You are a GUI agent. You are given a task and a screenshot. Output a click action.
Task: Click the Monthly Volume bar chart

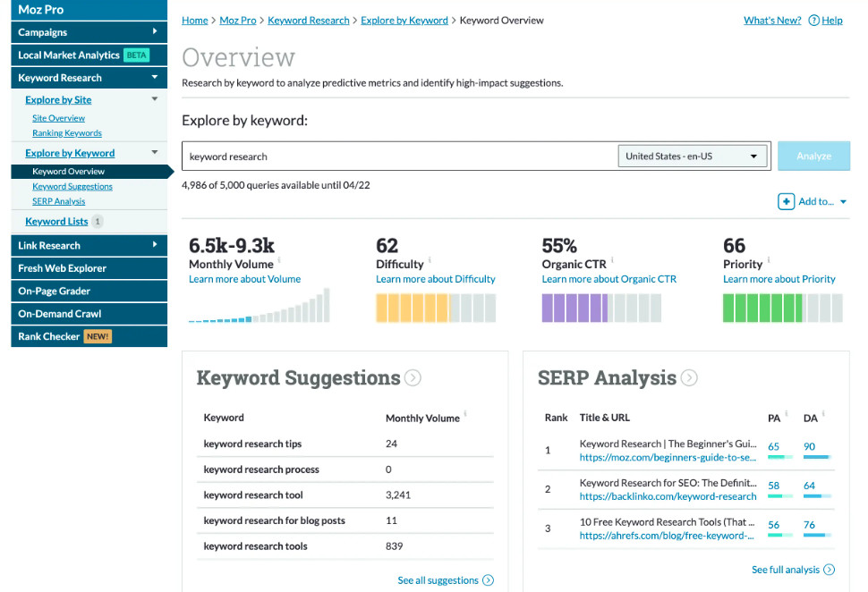pyautogui.click(x=260, y=306)
